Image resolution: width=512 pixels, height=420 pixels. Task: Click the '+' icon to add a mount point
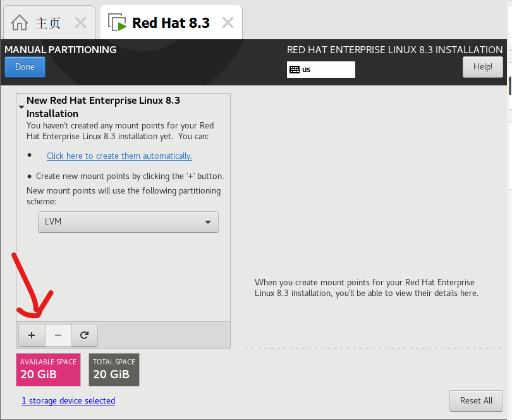click(31, 335)
